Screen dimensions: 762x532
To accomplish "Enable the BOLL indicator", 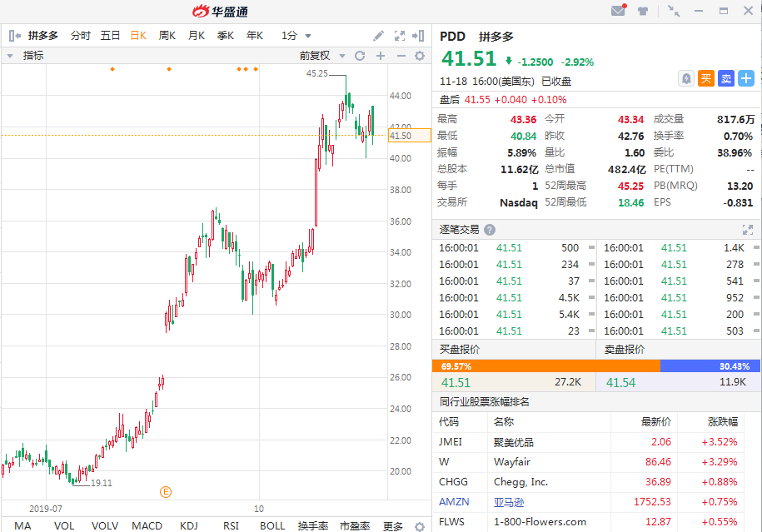I will (x=272, y=525).
